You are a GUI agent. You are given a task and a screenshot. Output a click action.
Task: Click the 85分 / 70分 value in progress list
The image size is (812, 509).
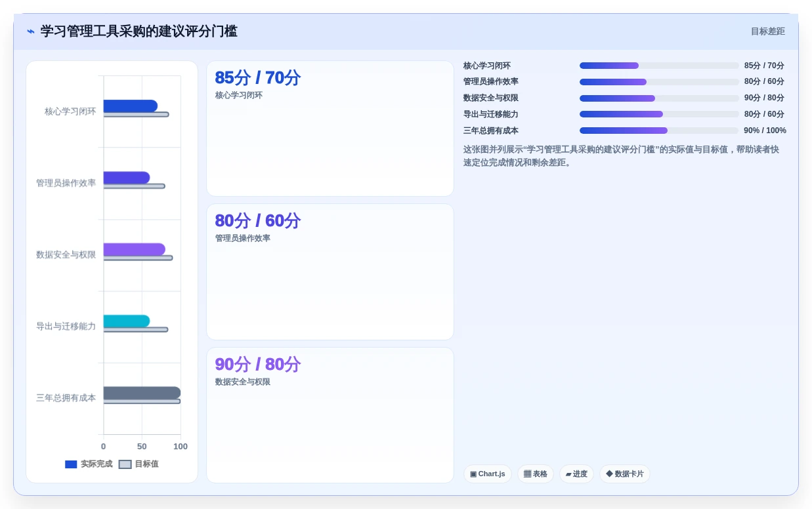coord(764,66)
